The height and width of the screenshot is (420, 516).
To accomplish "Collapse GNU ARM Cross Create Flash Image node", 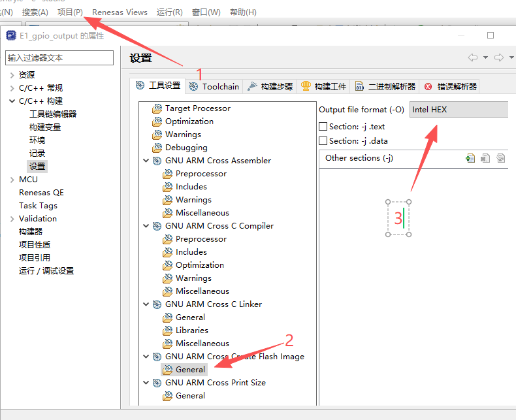I will coord(146,357).
